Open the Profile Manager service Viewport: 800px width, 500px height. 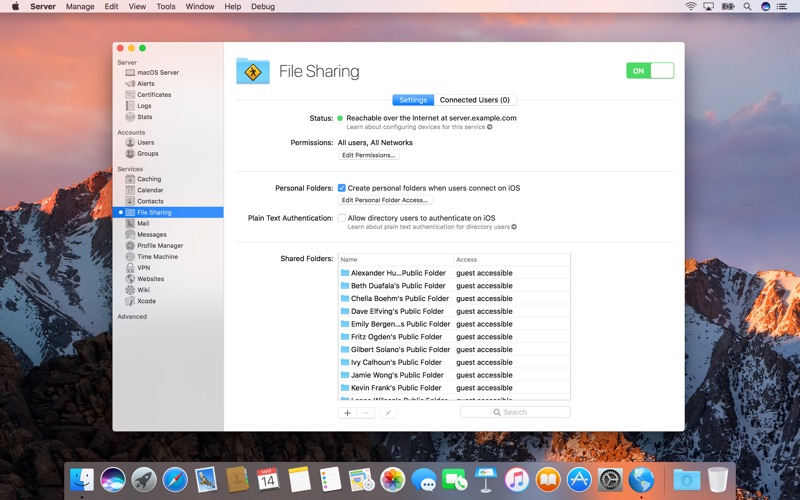(154, 245)
